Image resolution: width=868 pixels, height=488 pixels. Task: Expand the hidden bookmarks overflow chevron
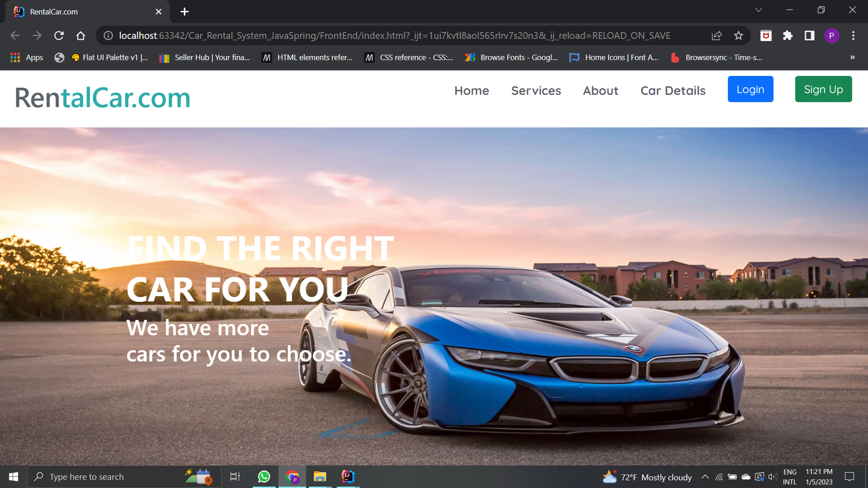click(852, 57)
